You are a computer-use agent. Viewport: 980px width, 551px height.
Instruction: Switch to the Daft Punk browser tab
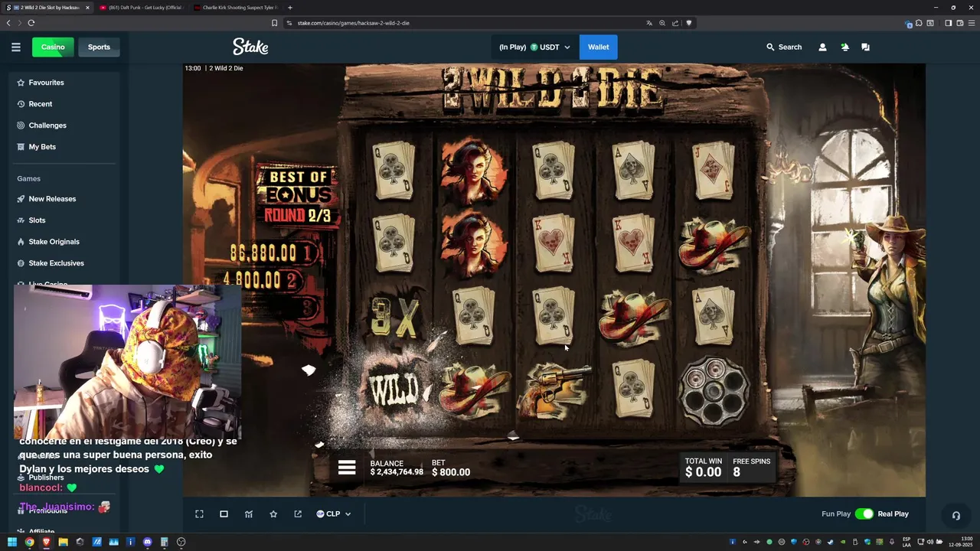click(140, 8)
